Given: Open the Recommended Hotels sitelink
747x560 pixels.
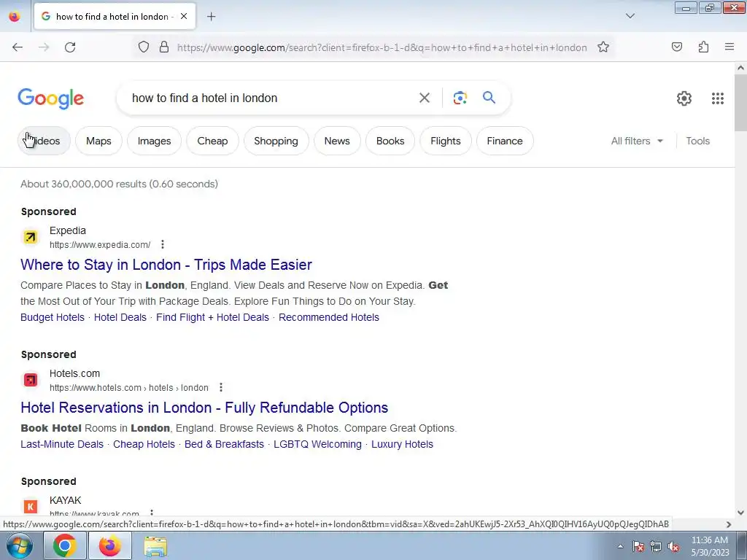Looking at the screenshot, I should point(329,317).
